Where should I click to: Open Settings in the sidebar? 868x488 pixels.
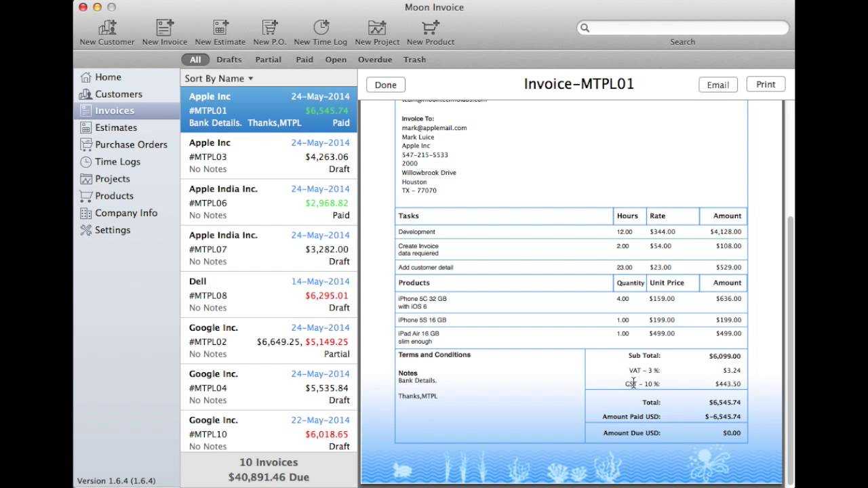tap(112, 230)
